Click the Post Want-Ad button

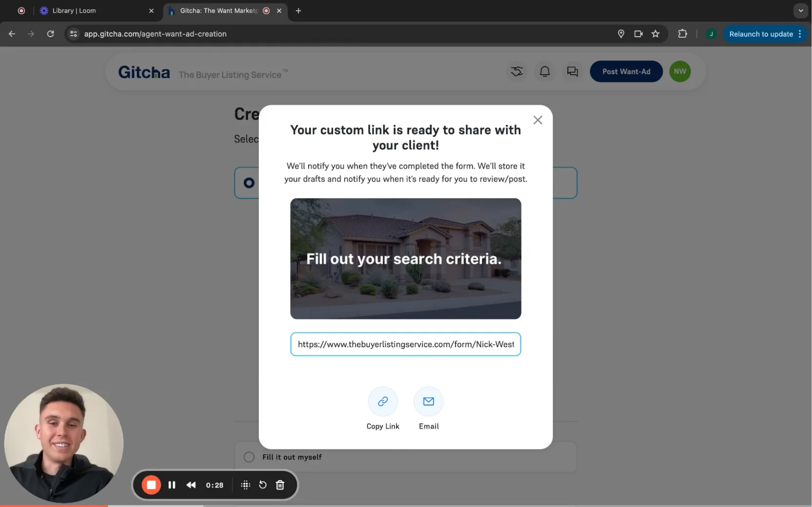coord(626,72)
